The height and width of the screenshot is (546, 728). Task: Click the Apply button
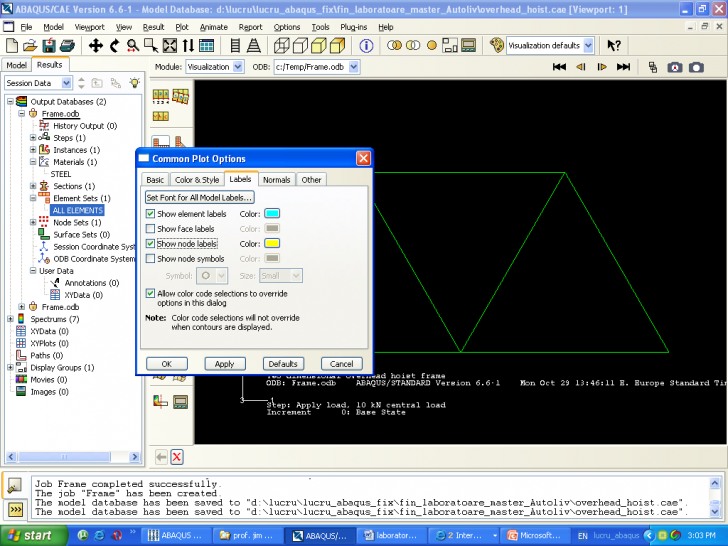pos(225,364)
